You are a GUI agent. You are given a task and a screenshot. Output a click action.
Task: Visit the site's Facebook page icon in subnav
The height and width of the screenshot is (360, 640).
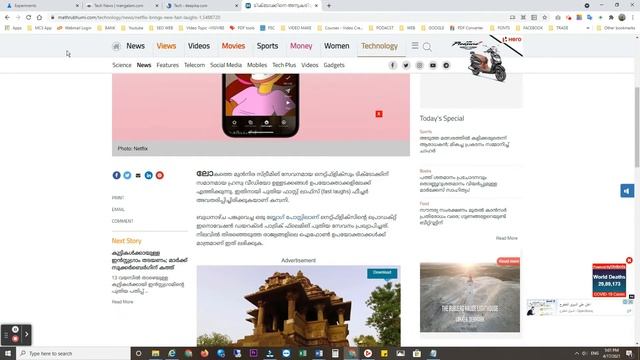392,65
